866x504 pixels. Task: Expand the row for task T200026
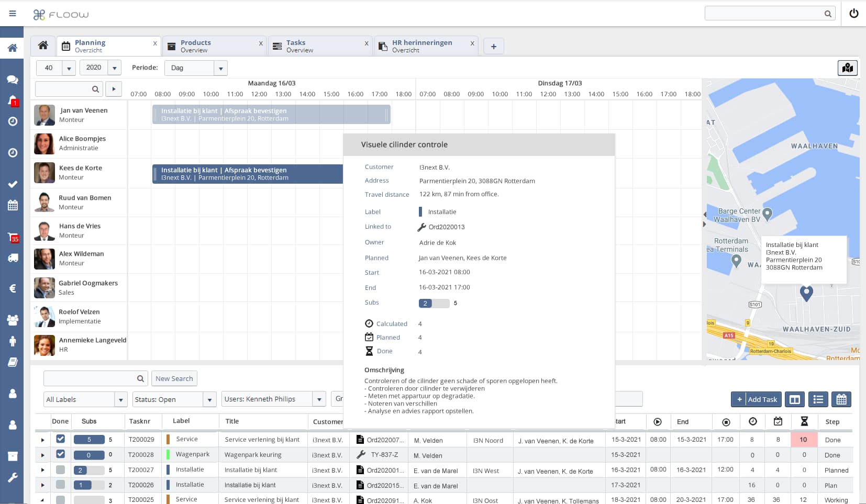tap(43, 485)
